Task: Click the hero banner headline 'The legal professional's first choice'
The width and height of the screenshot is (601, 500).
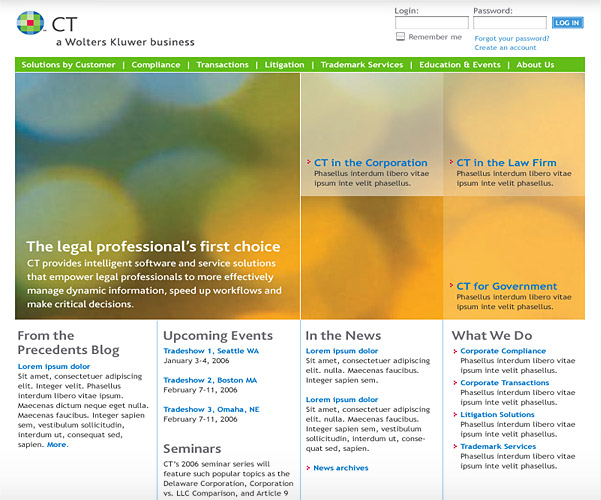Action: pos(153,247)
